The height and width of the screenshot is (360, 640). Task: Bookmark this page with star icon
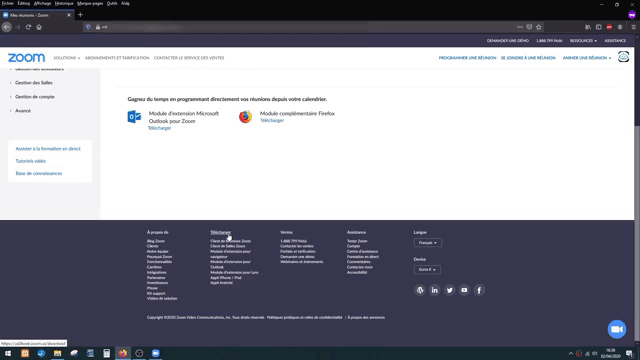coord(539,27)
